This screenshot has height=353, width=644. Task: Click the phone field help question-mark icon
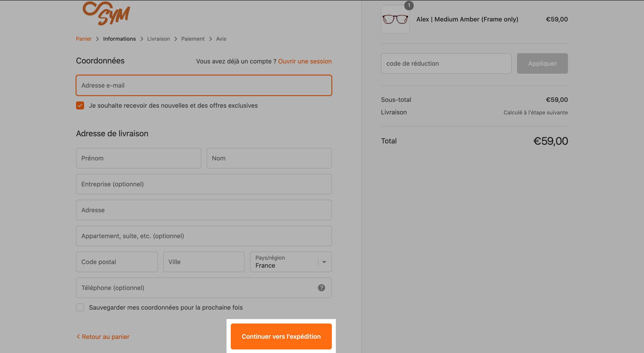click(321, 288)
